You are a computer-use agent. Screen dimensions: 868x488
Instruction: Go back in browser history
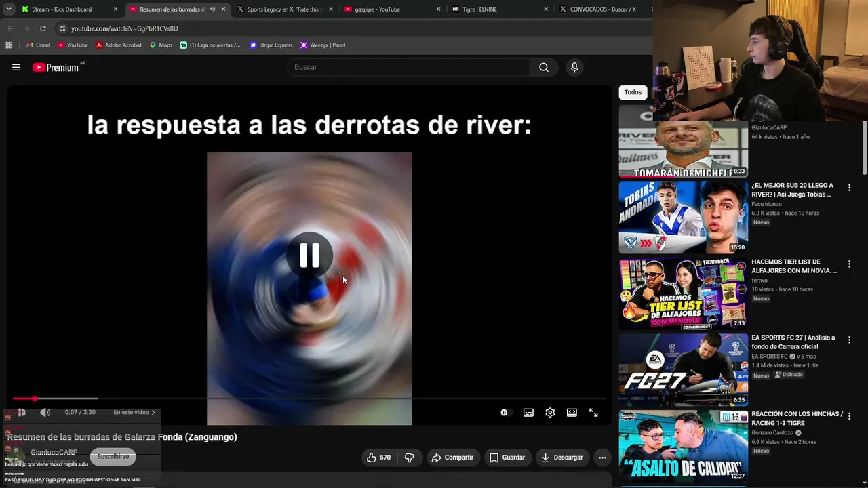(x=10, y=28)
